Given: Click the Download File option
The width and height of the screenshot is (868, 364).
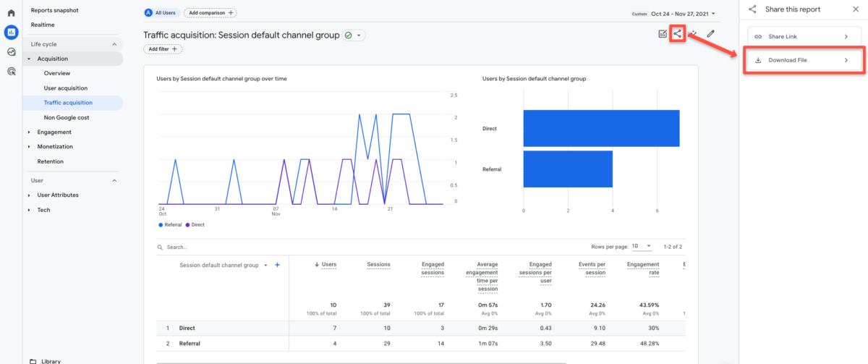Looking at the screenshot, I should [802, 60].
